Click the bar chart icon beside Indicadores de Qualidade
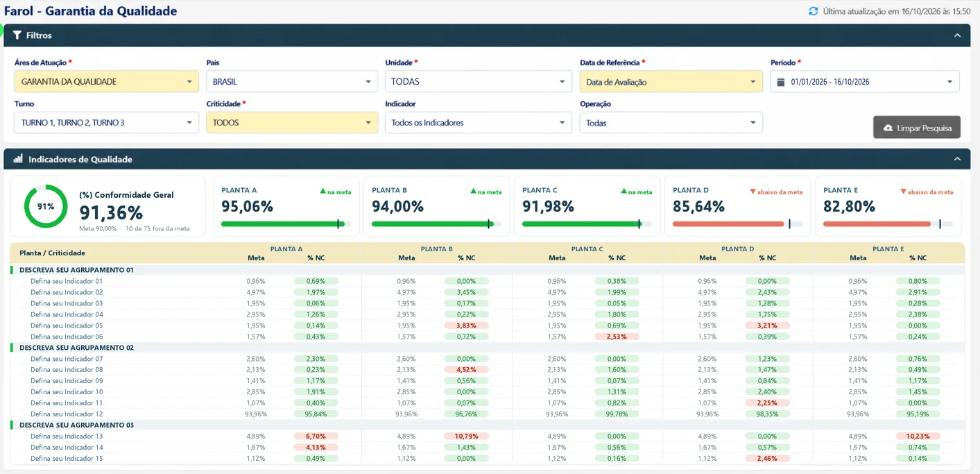 pyautogui.click(x=18, y=159)
